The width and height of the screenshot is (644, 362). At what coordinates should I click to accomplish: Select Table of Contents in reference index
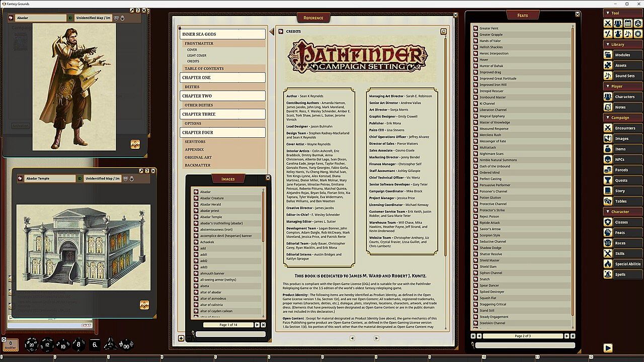(222, 68)
